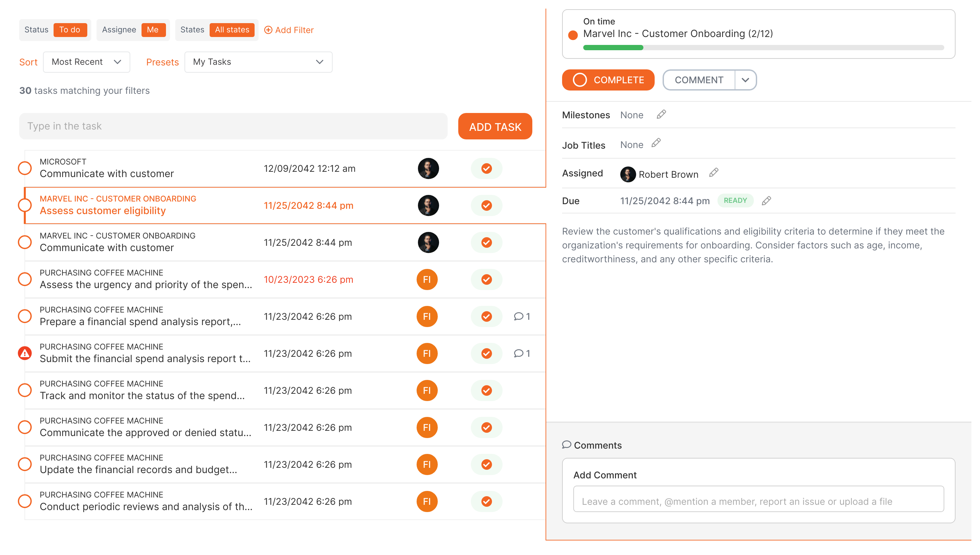This screenshot has height=555, width=980.
Task: Toggle the completion circle for Communicate with customer
Action: (25, 168)
